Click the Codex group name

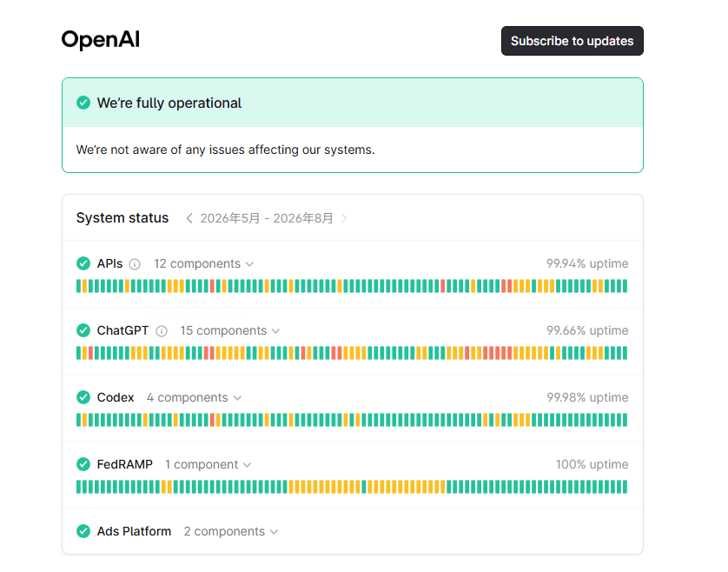pos(116,398)
